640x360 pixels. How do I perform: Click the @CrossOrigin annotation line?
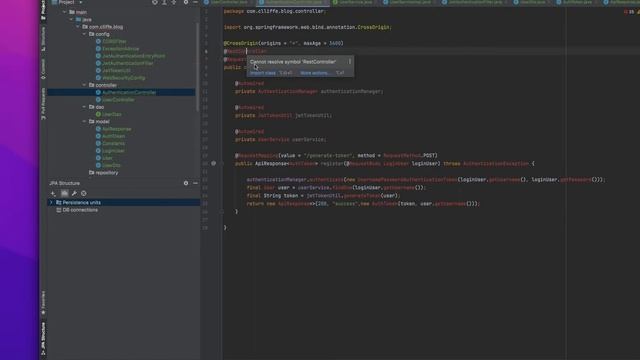pyautogui.click(x=284, y=43)
